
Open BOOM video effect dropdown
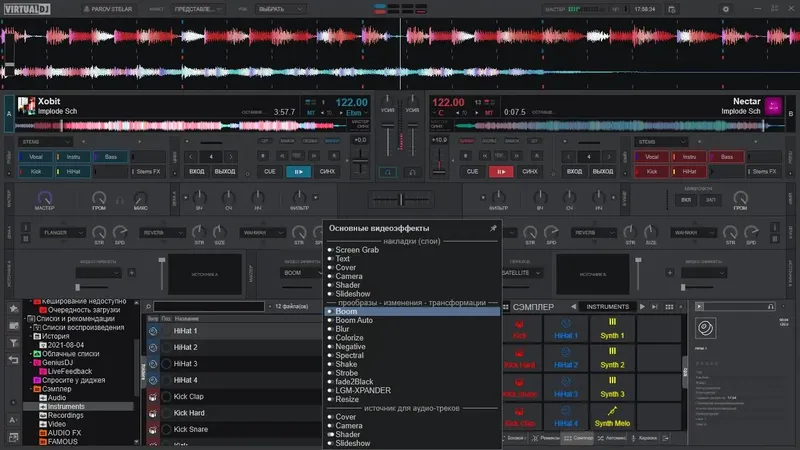(301, 273)
